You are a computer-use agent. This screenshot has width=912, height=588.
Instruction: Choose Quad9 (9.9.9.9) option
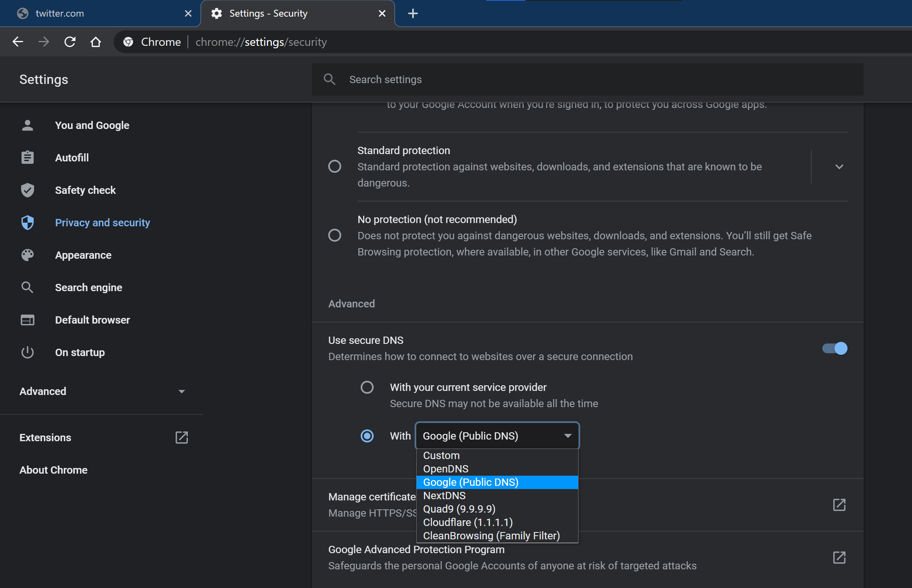[497, 509]
